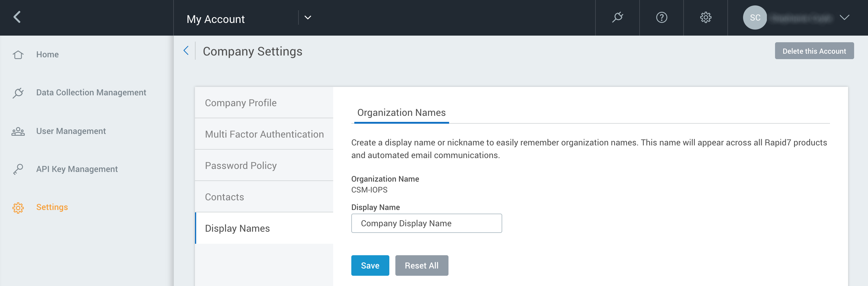The image size is (868, 286).
Task: Click the Delete this Account button
Action: point(814,51)
